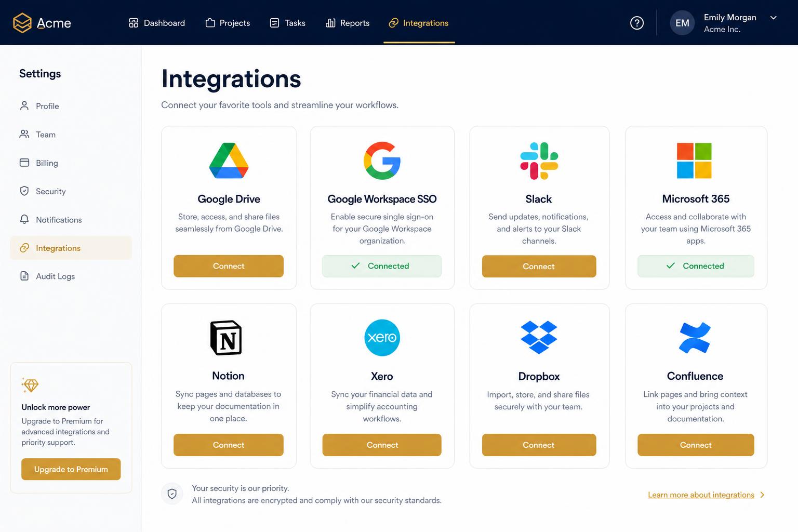
Task: Click the Google Drive logo
Action: click(x=229, y=161)
